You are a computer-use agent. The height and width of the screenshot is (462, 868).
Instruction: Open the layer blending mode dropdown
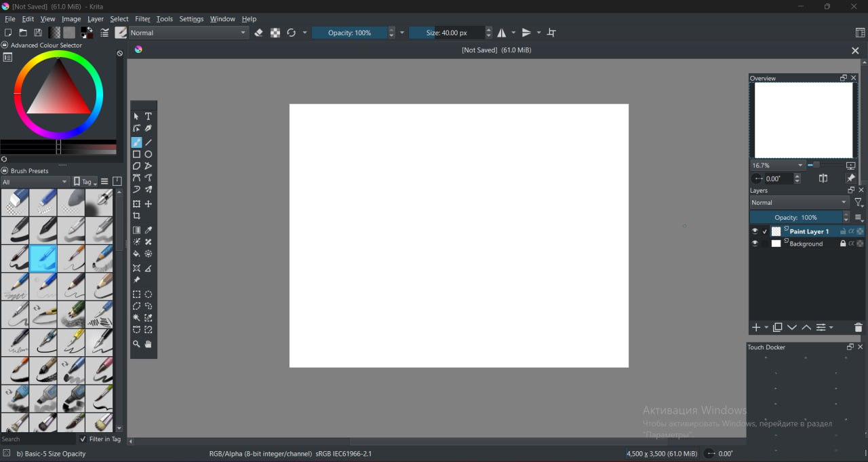pos(799,202)
